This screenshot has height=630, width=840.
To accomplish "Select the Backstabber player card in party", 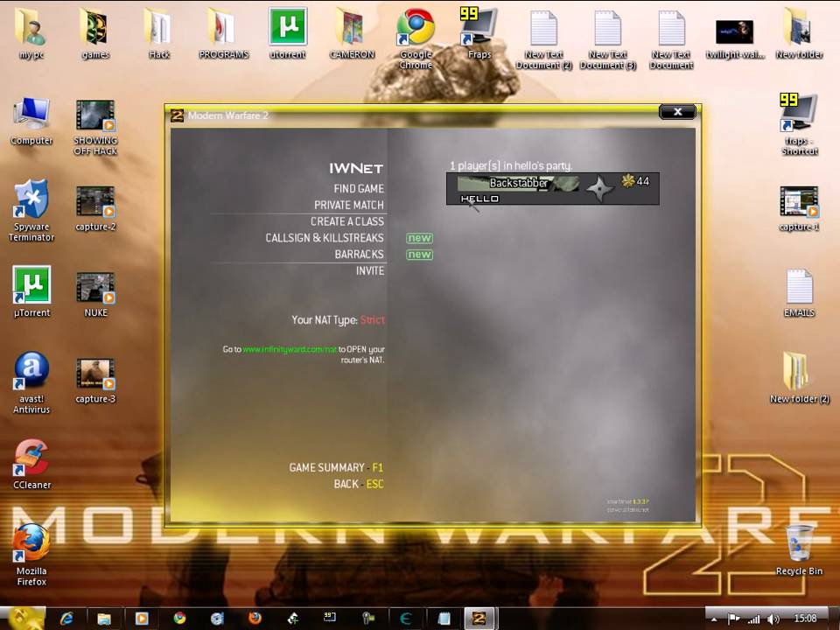I will point(552,189).
